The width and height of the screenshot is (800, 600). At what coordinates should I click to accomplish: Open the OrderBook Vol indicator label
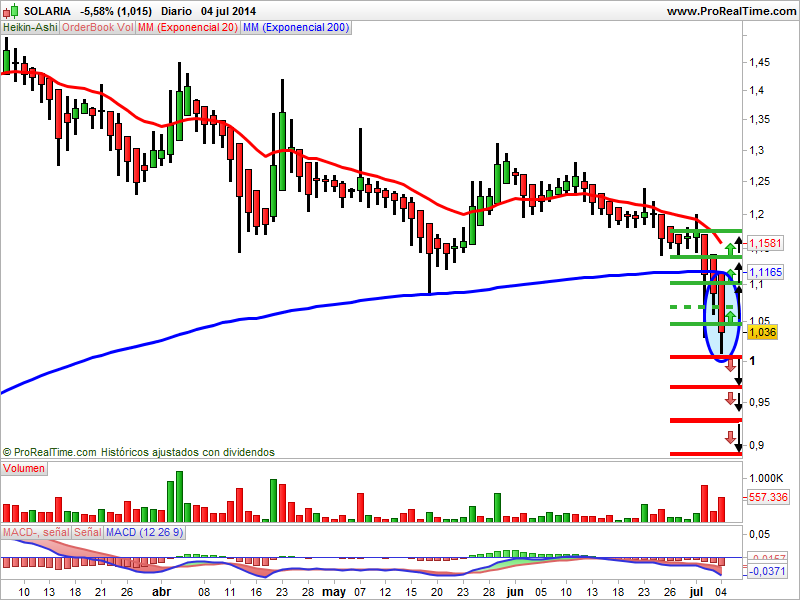coord(98,28)
